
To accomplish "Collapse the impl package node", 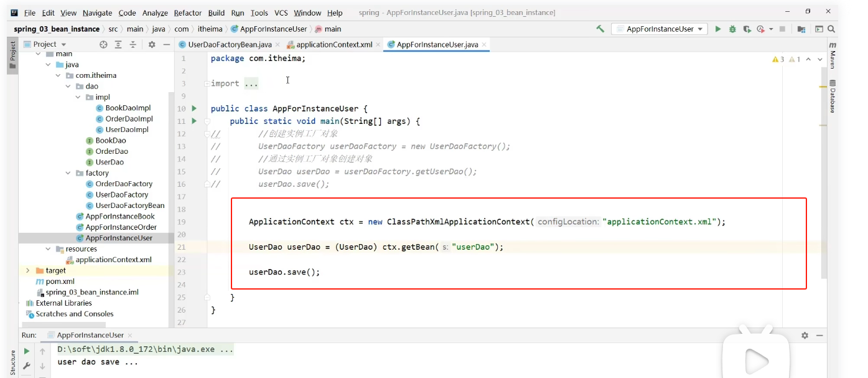I will 78,97.
